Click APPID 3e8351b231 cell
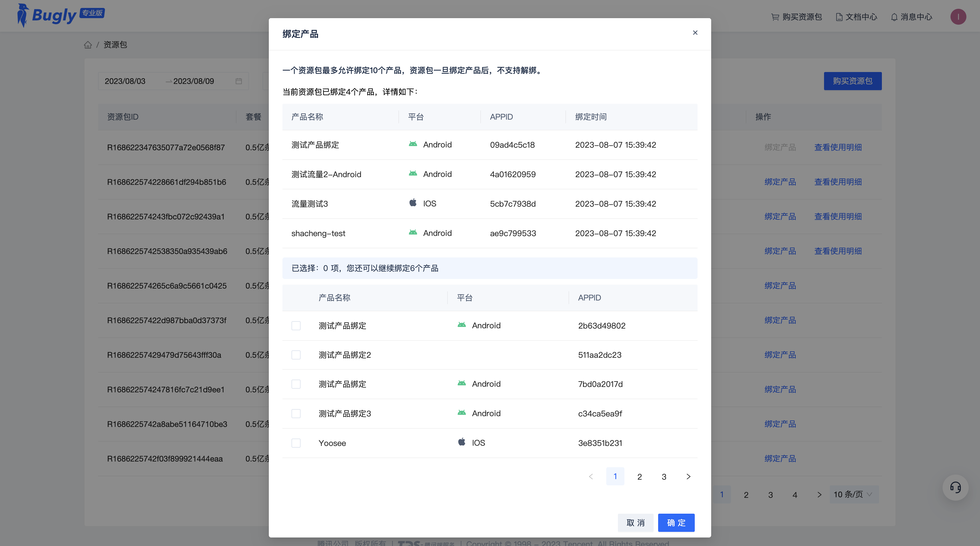Viewport: 980px width, 546px height. point(600,443)
